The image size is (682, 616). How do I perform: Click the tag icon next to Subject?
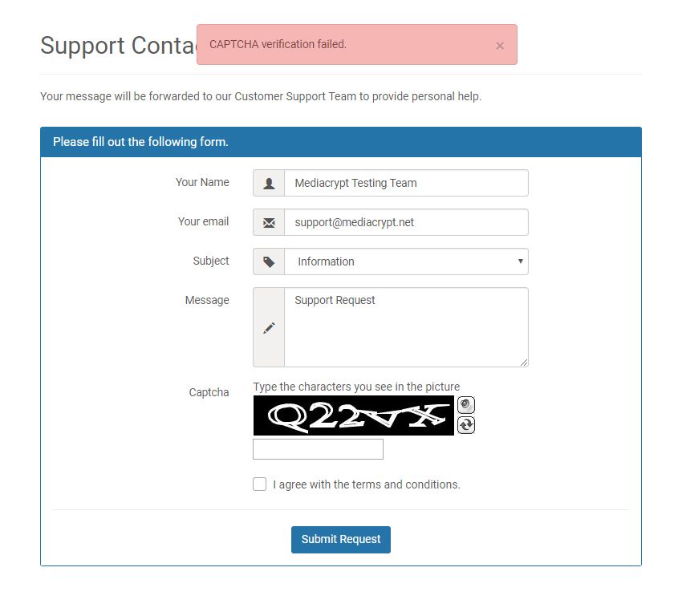tap(269, 261)
